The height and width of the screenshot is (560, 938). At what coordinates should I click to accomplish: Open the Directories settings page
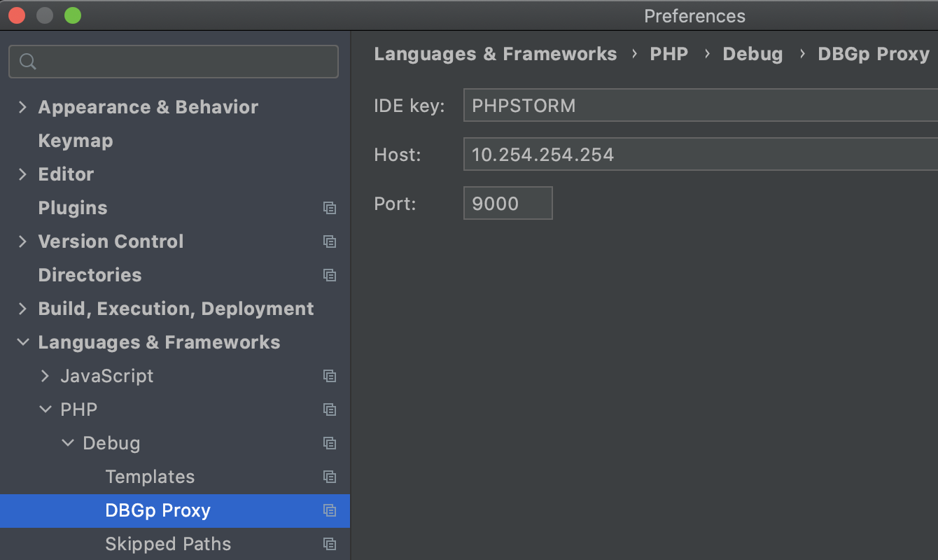[x=90, y=275]
